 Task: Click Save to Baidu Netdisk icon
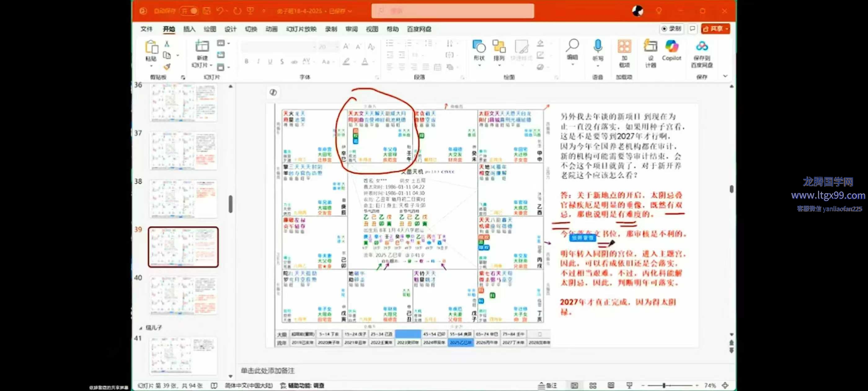[702, 46]
